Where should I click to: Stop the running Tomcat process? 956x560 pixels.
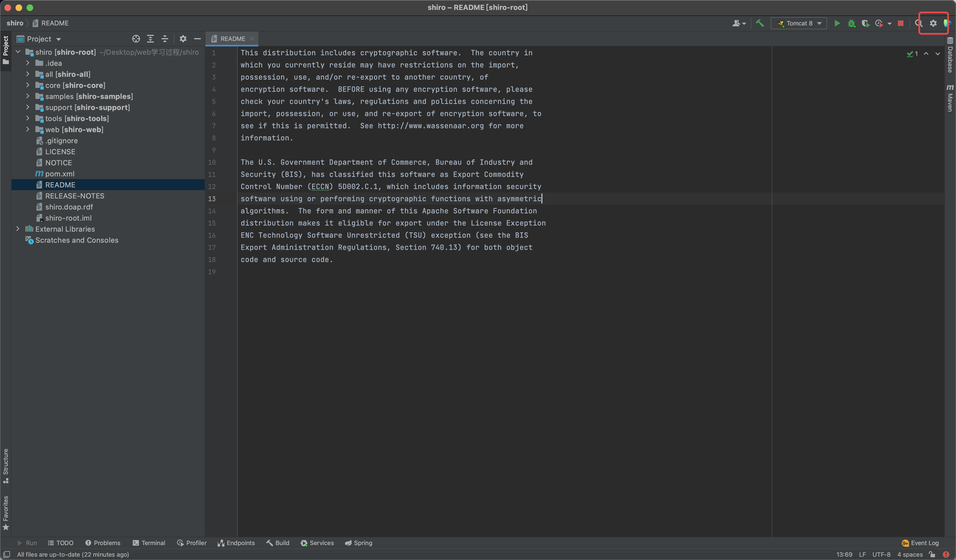[x=901, y=23]
